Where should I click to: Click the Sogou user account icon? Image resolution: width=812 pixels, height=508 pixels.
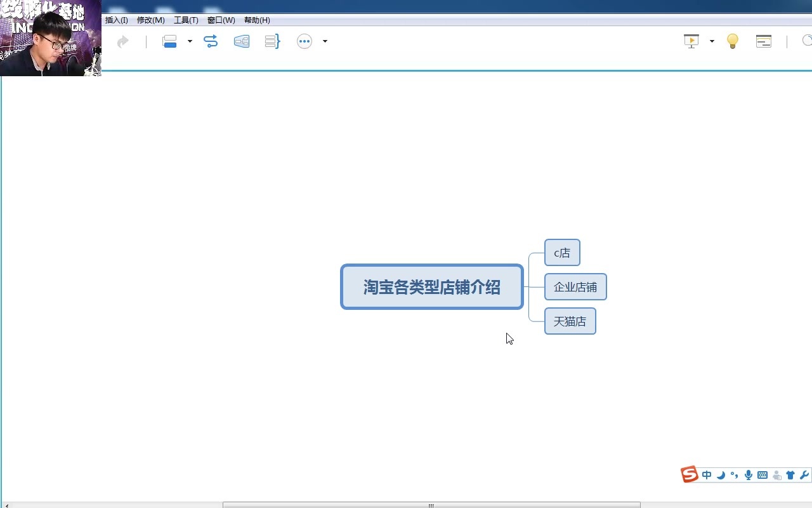776,475
